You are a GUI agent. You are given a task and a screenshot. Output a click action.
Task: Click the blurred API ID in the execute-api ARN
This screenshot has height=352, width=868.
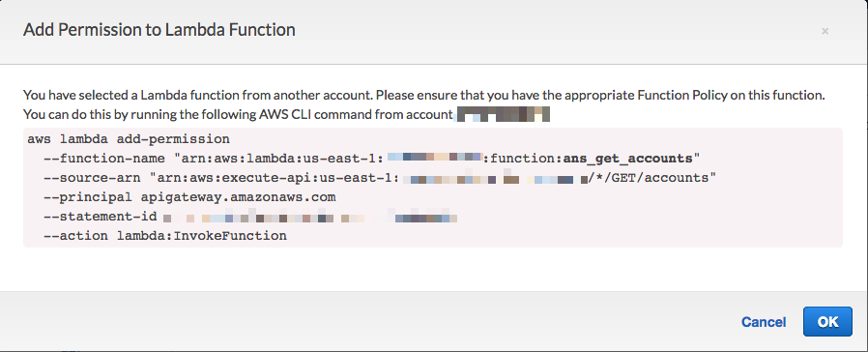[x=496, y=178]
